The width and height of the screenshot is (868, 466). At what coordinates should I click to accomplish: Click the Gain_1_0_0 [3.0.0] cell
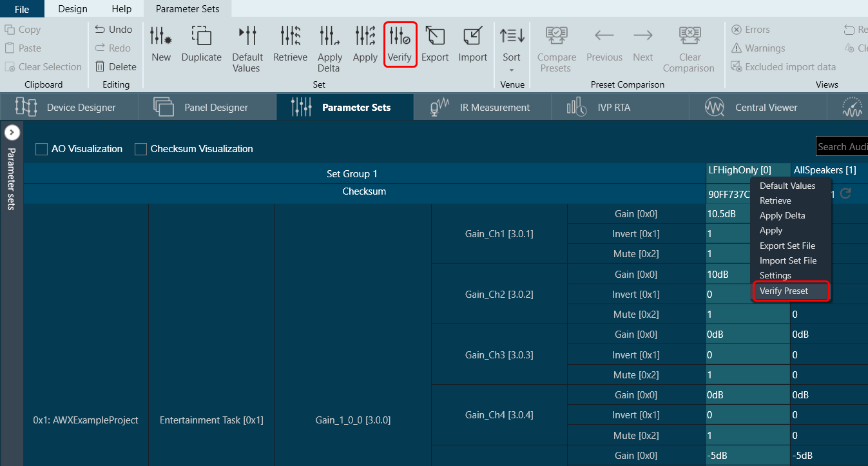tap(352, 420)
